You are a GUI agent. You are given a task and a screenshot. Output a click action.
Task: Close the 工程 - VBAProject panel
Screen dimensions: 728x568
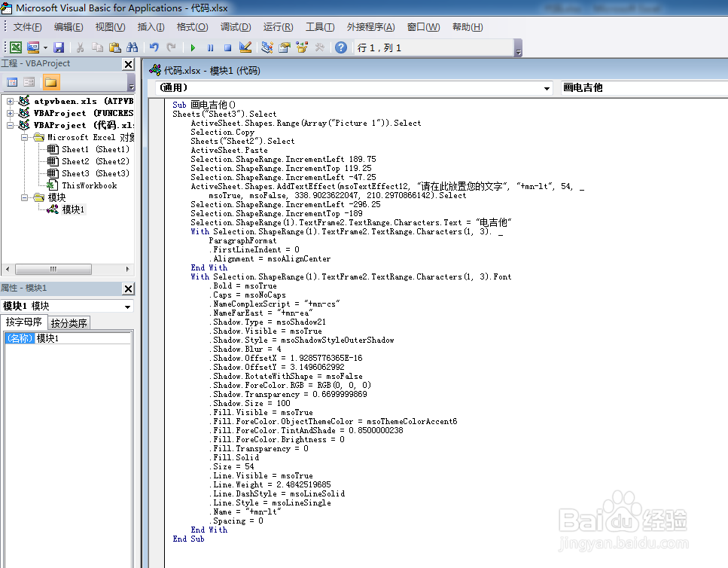coord(128,64)
